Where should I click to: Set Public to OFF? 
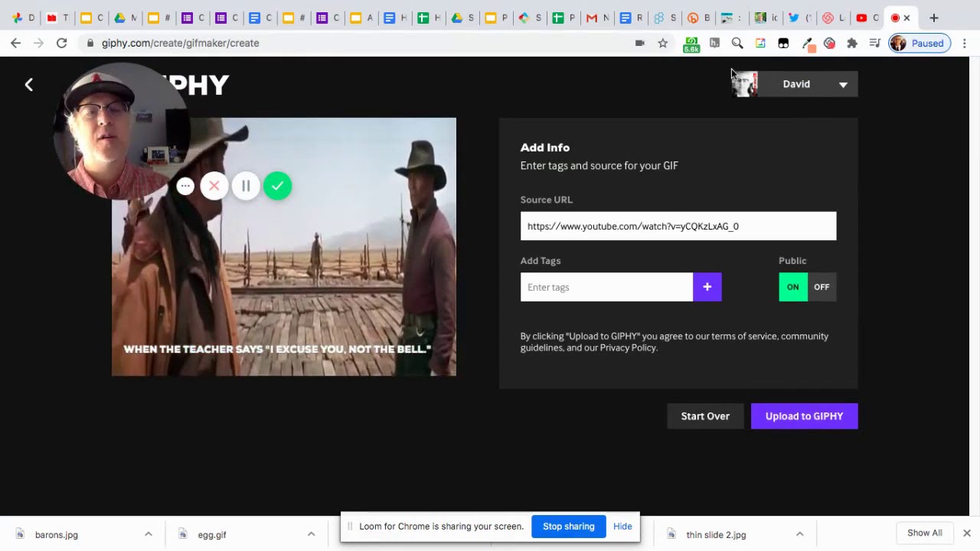[822, 287]
